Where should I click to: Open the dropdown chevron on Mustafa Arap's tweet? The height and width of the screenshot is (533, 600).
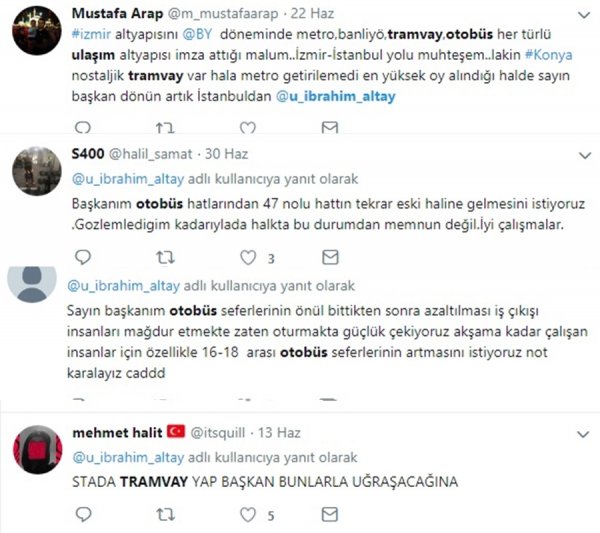584,15
